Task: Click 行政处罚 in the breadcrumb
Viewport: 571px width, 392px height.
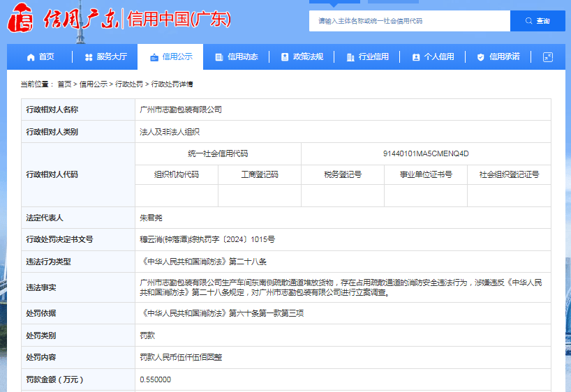Action: (129, 84)
